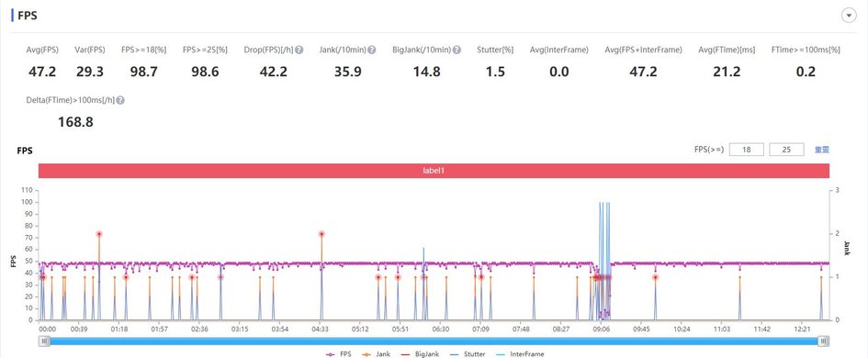Toggle the InterFrame series in the legend
Image resolution: width=868 pixels, height=358 pixels.
[520, 354]
